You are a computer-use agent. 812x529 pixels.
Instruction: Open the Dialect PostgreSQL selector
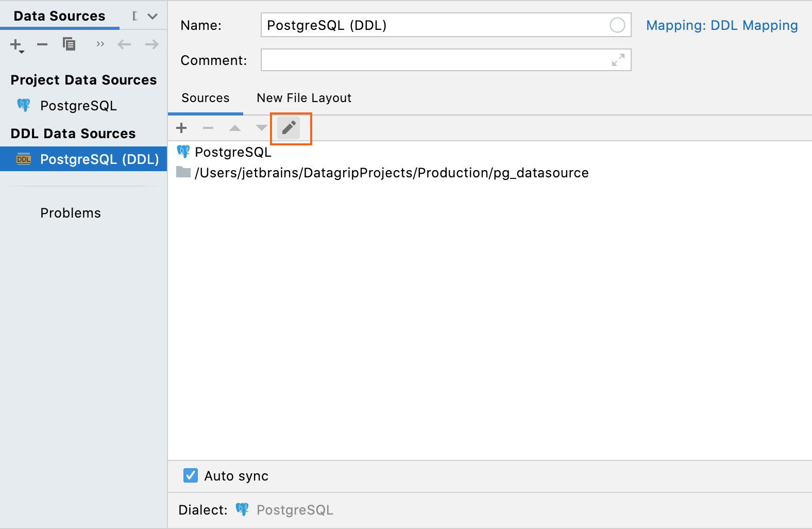[x=284, y=510]
